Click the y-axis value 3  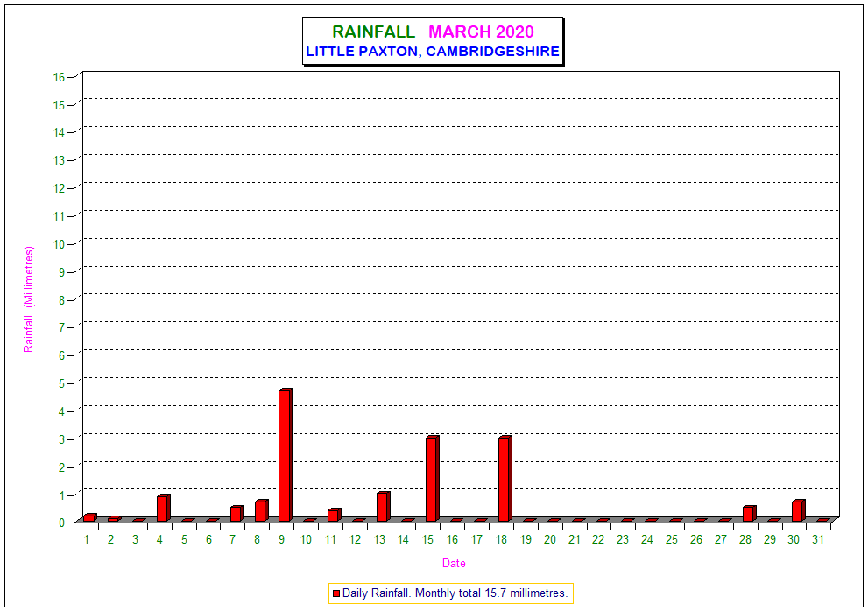(62, 439)
